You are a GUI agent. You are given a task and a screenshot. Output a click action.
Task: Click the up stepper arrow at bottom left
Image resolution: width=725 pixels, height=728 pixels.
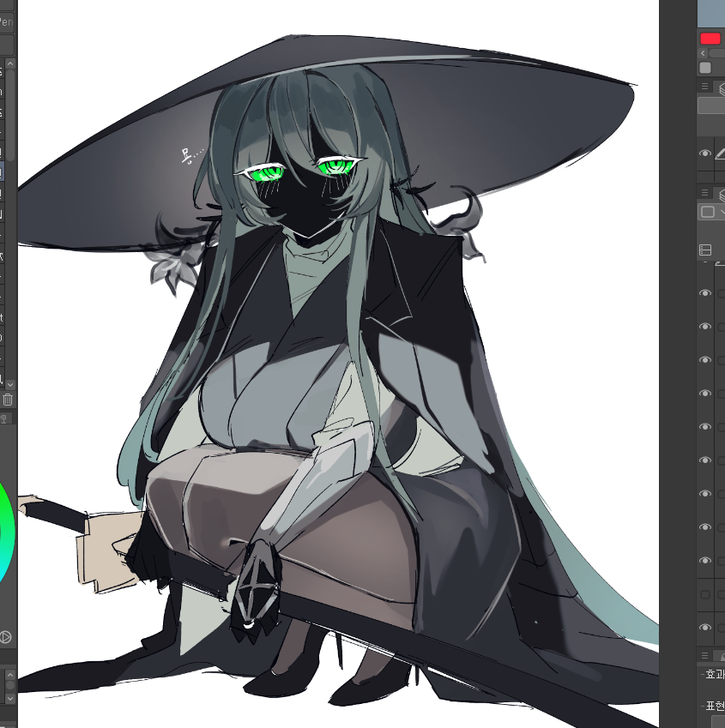(x=9, y=675)
